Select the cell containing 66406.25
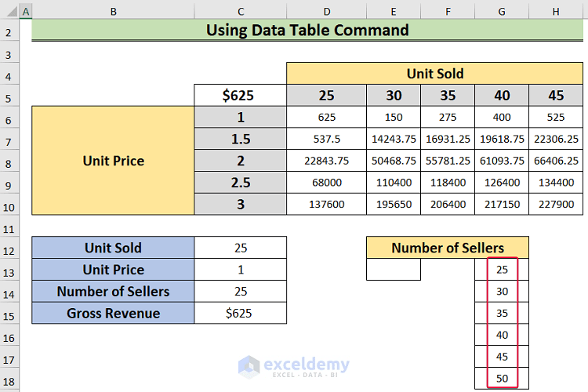 [556, 161]
